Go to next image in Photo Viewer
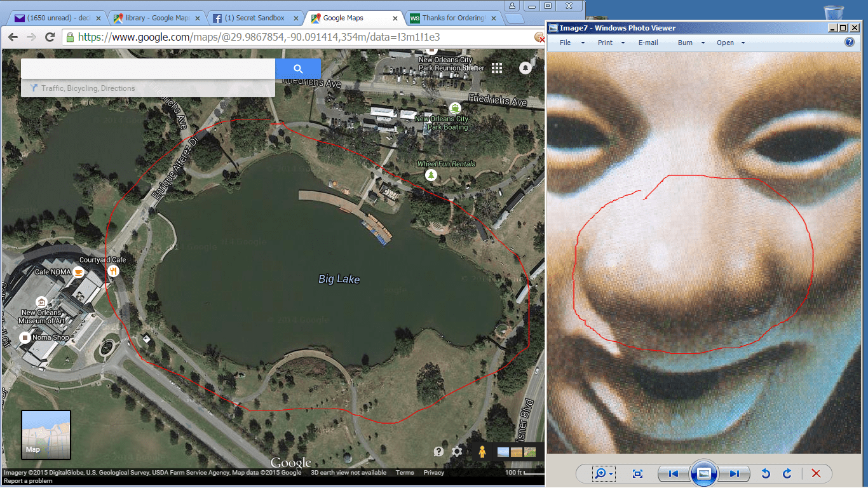The height and width of the screenshot is (488, 868). [x=735, y=473]
